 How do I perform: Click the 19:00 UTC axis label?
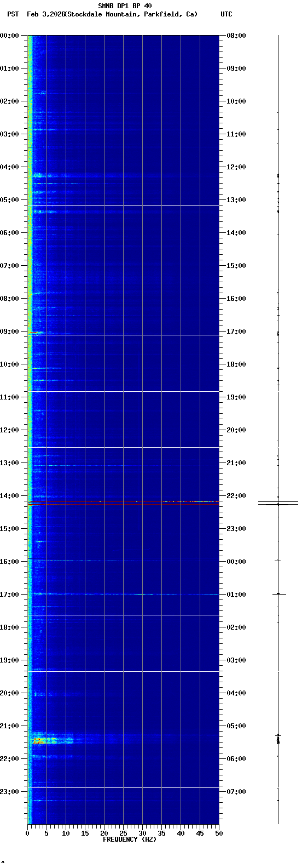click(x=236, y=397)
